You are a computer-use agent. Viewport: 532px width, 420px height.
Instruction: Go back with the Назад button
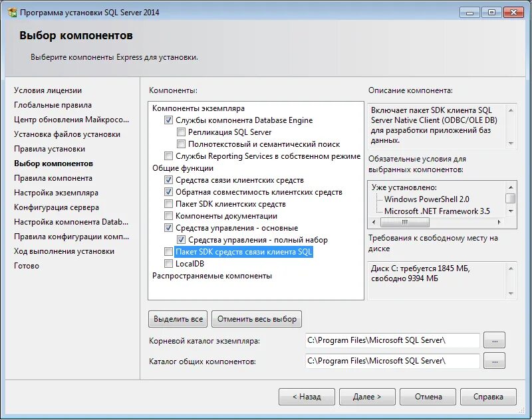point(307,397)
